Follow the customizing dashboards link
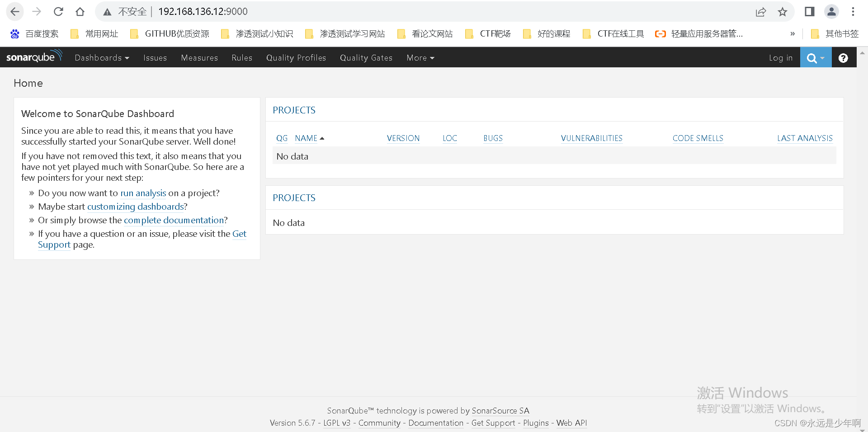Image resolution: width=868 pixels, height=432 pixels. point(135,207)
